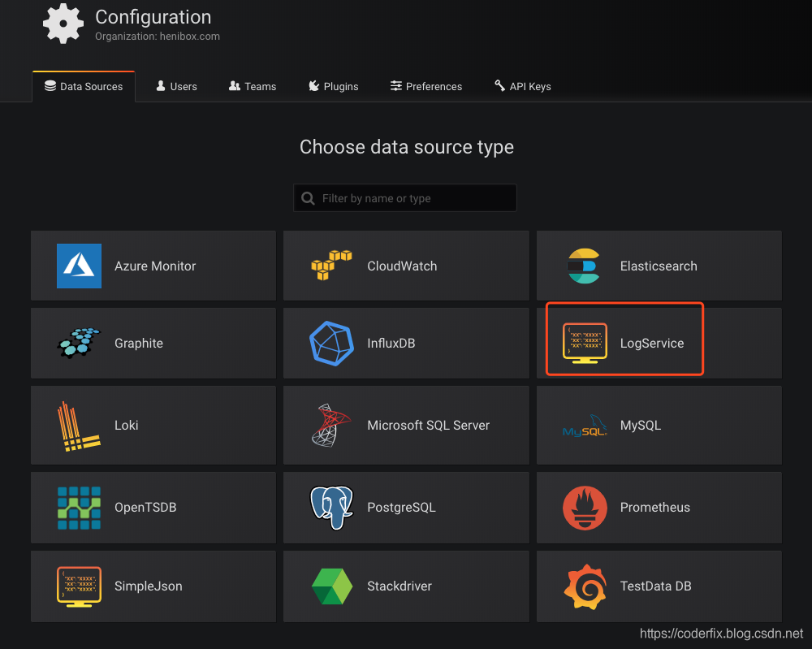This screenshot has height=649, width=812.
Task: Click the Configuration page title
Action: click(153, 17)
